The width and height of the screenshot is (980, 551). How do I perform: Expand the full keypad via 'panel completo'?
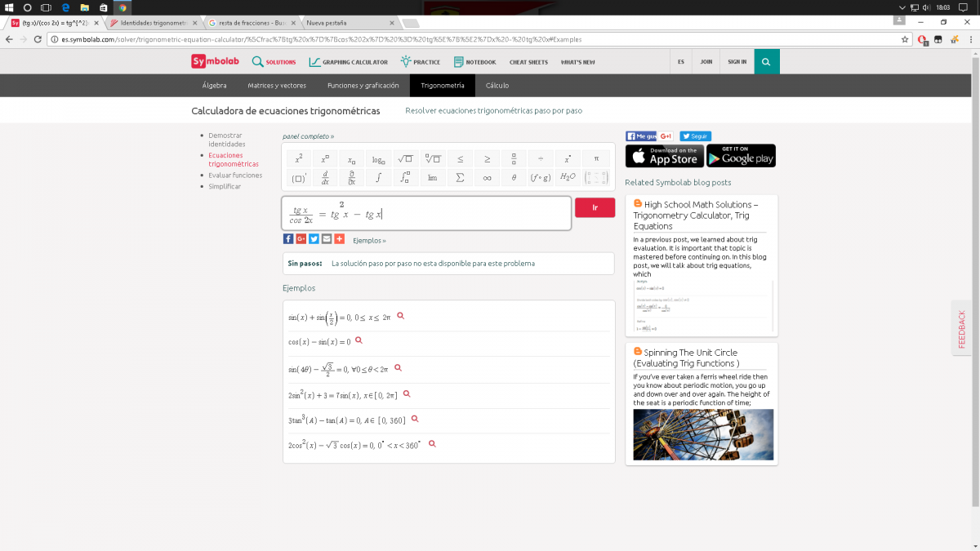[x=308, y=136]
